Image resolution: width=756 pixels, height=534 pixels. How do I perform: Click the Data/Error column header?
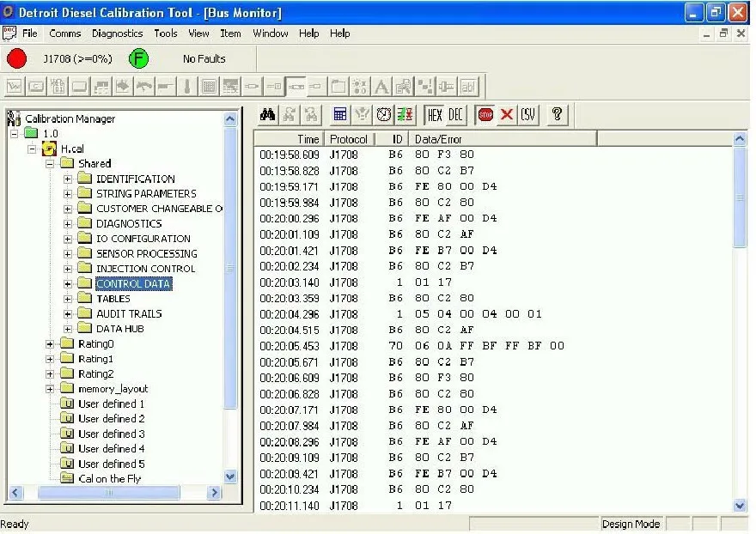(503, 139)
